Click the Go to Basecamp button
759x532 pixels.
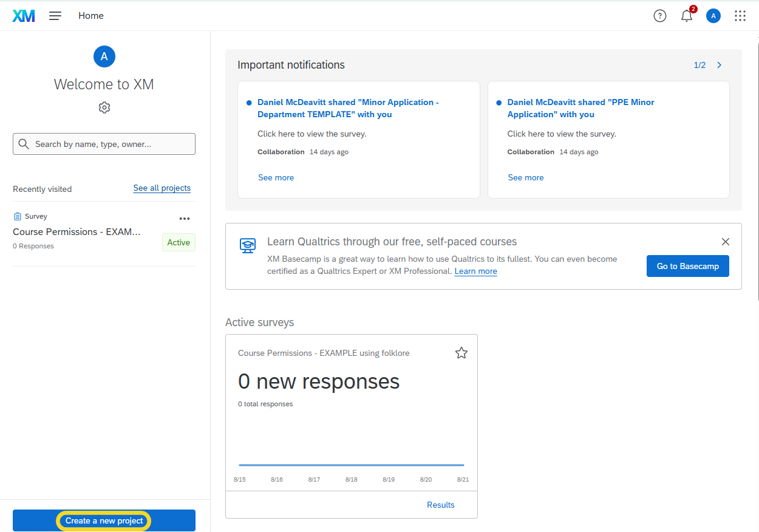point(688,266)
